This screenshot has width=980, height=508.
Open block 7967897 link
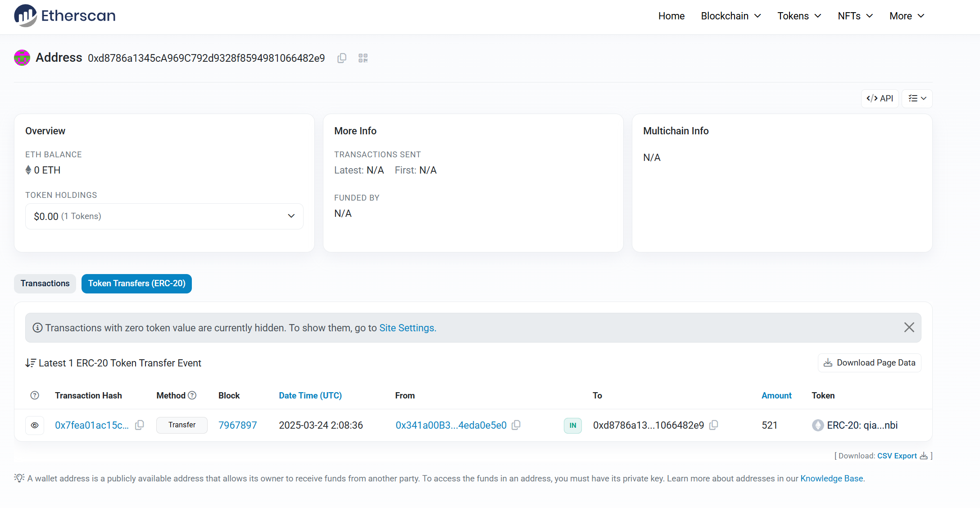(237, 425)
